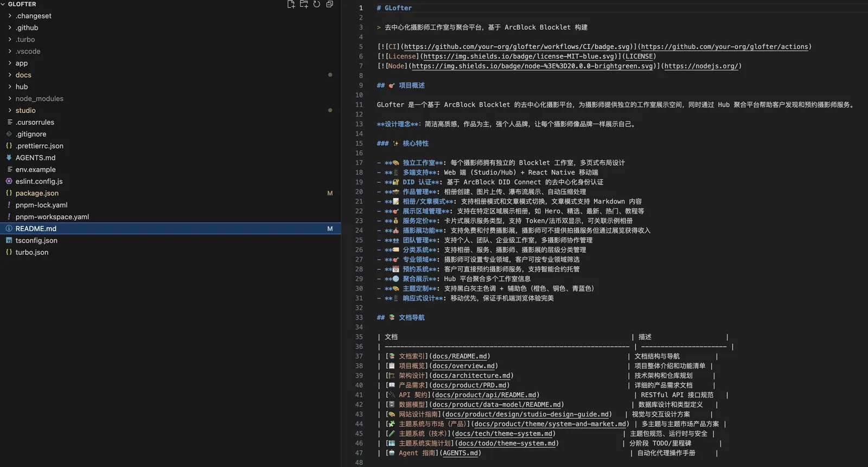Click the '核心特性' heading text
868x467 pixels.
coord(416,144)
